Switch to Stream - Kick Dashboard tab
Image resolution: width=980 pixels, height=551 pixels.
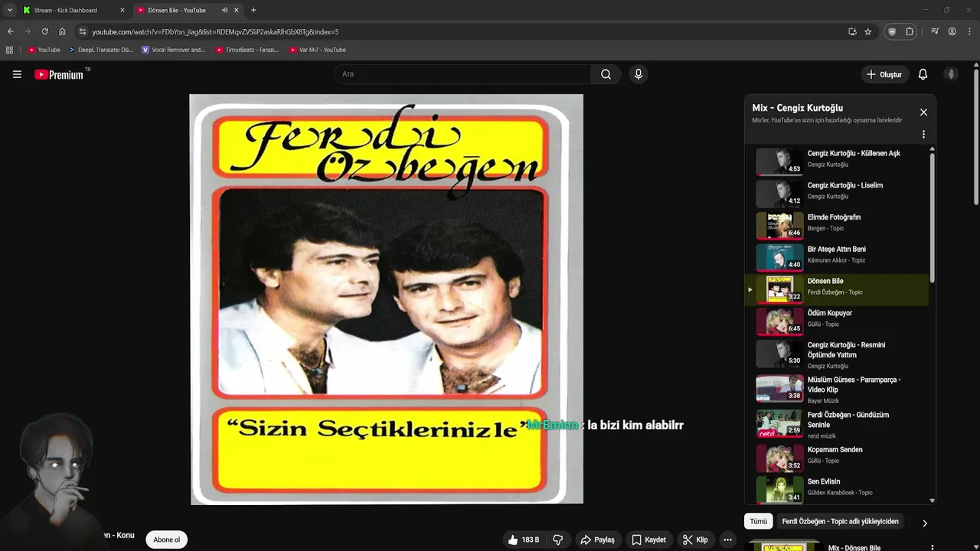73,10
